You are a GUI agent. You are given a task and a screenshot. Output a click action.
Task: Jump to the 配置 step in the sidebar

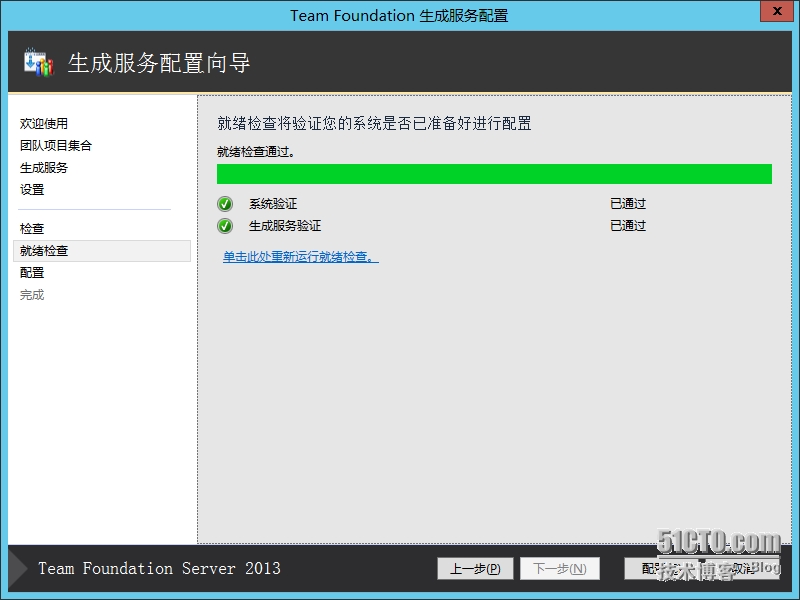[x=32, y=273]
